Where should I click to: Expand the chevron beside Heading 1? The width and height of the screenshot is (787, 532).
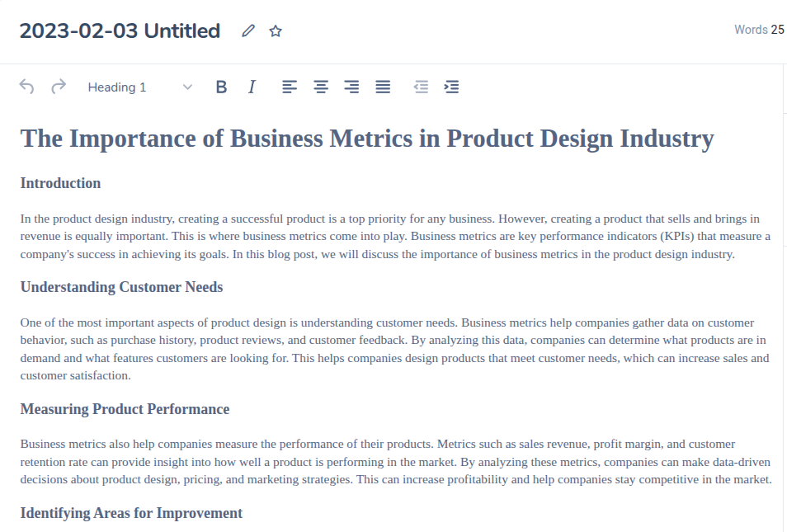tap(187, 87)
